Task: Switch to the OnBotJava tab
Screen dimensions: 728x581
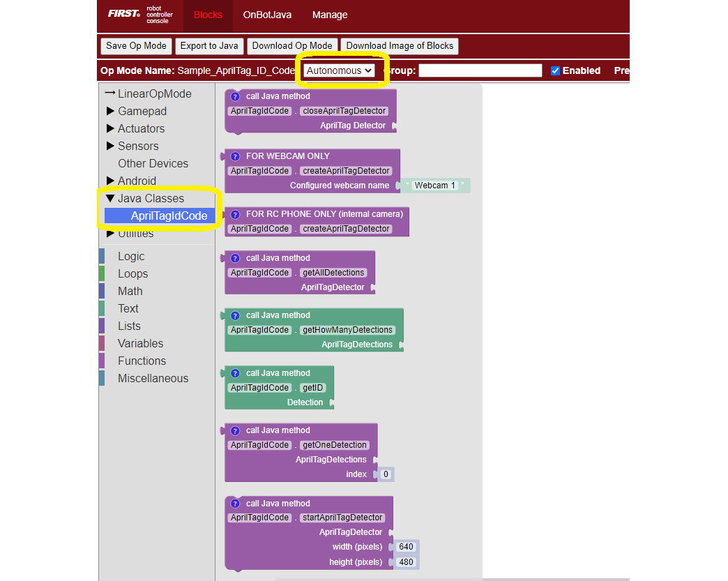Action: (267, 15)
